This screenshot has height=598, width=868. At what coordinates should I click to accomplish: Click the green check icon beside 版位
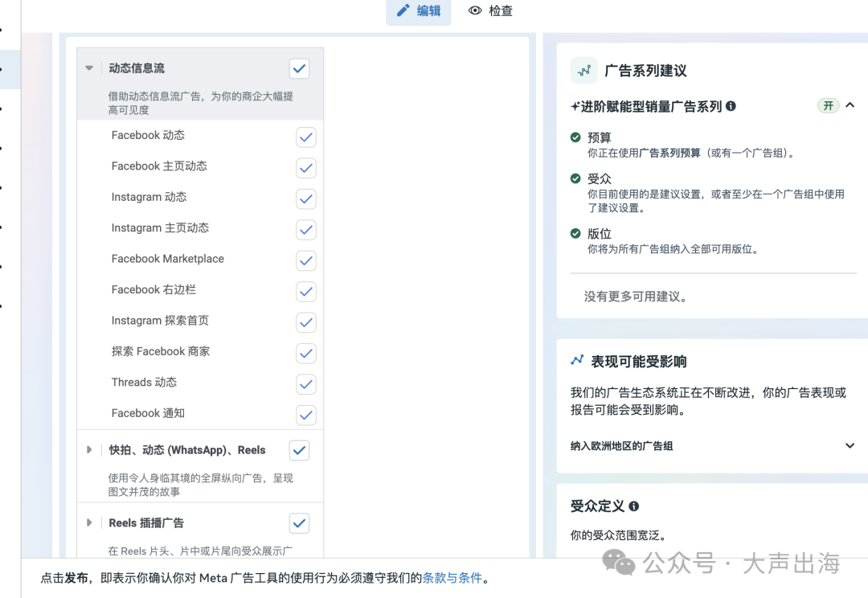575,233
